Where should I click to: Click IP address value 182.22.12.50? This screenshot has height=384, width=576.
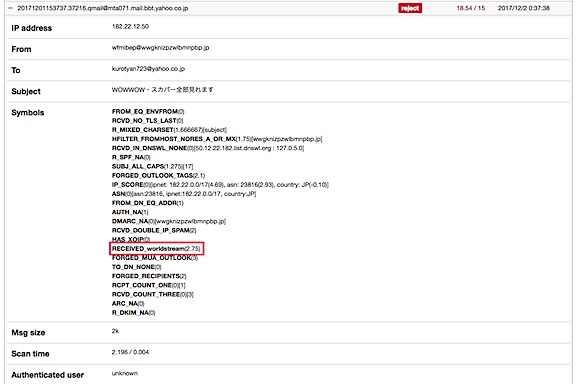pyautogui.click(x=130, y=26)
